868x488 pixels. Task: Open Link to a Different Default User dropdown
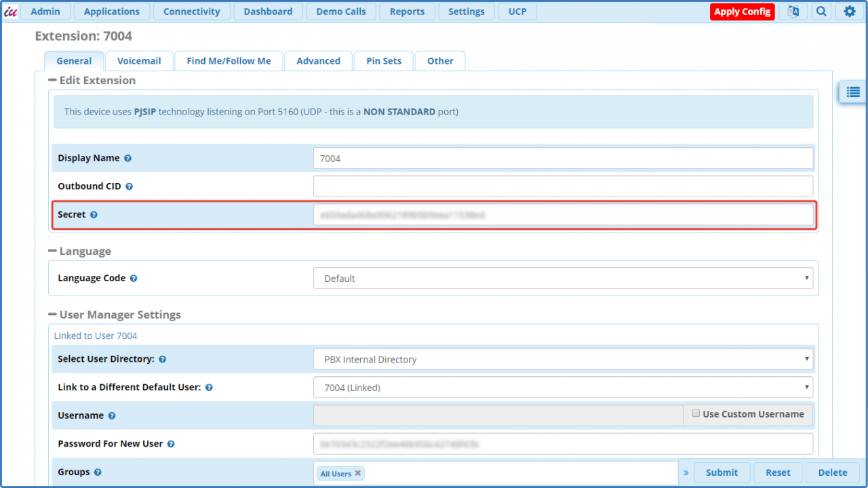coord(563,388)
